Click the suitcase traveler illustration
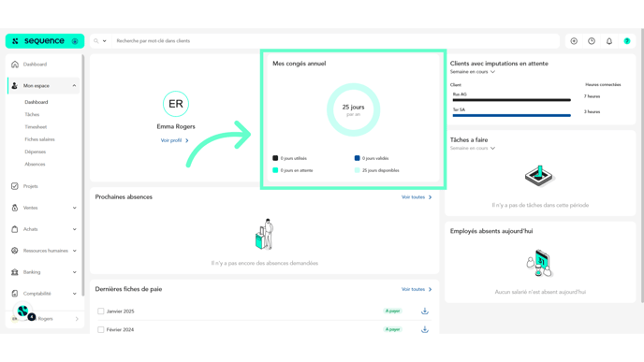Viewport: 644px width, 362px height. pos(265,234)
